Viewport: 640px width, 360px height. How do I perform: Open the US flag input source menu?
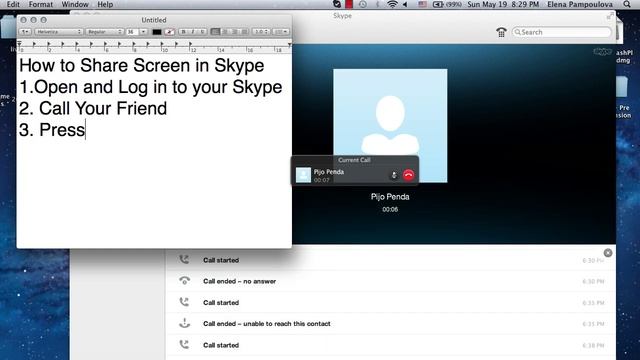click(422, 4)
